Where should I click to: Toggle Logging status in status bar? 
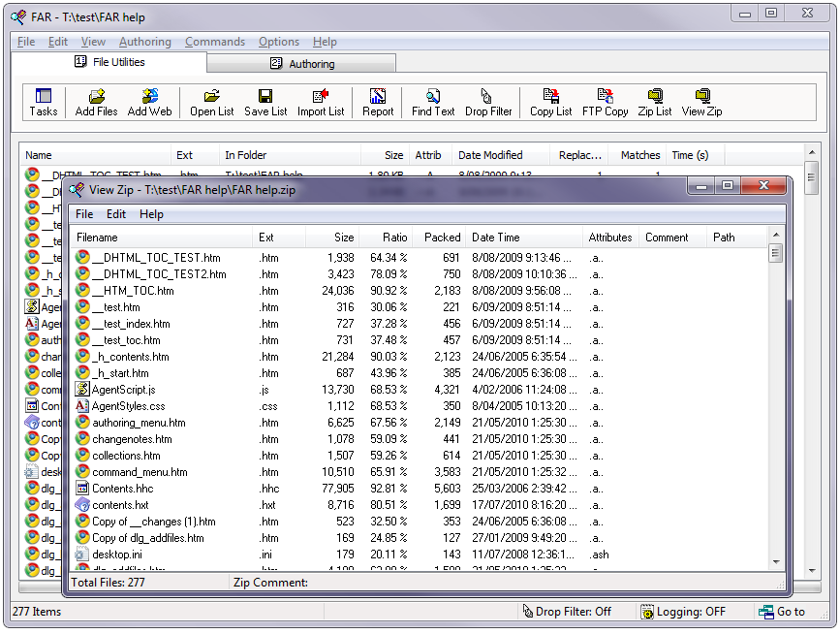pos(683,612)
